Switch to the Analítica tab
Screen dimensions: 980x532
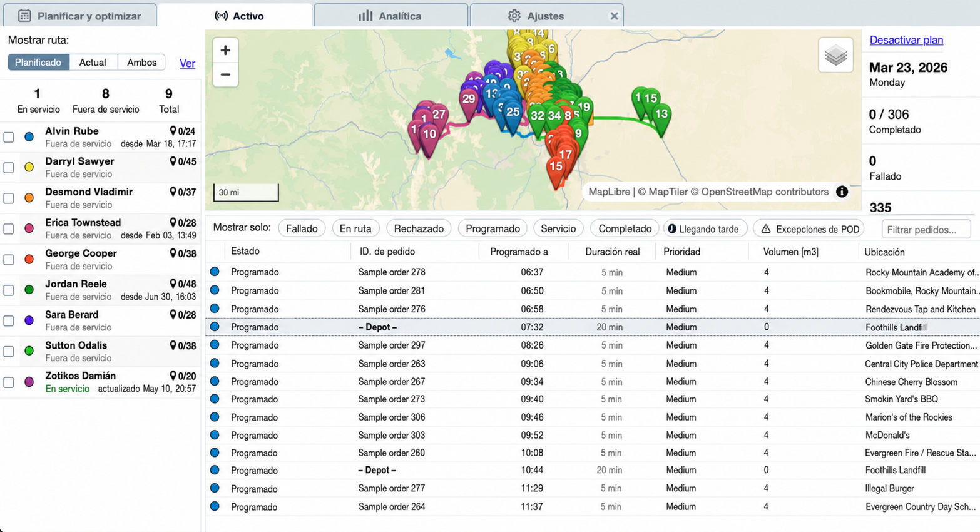(x=390, y=16)
